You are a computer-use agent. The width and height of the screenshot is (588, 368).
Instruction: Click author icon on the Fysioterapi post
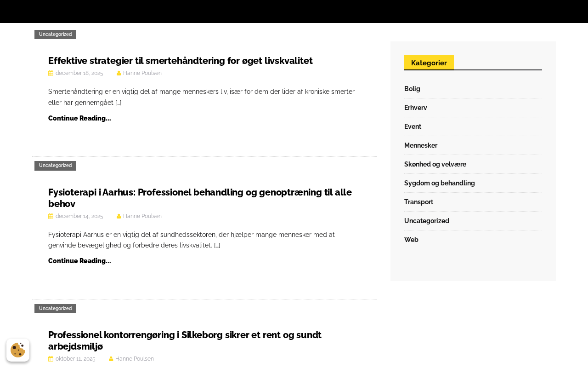(x=119, y=216)
